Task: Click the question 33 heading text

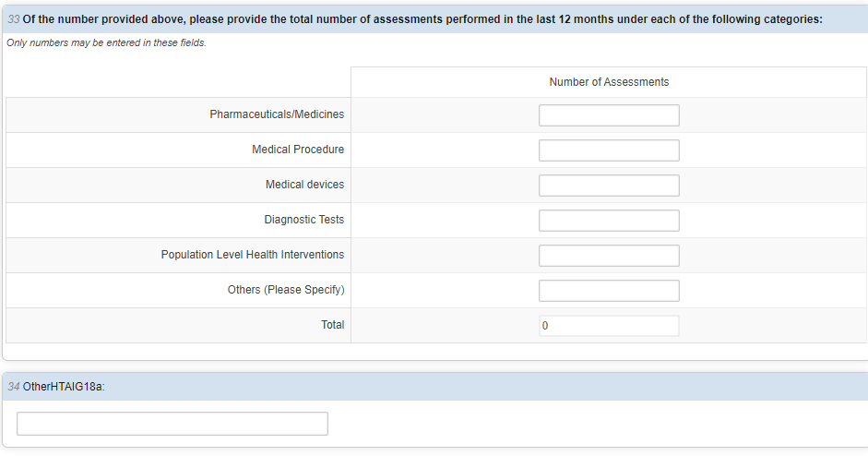Action: [422, 19]
